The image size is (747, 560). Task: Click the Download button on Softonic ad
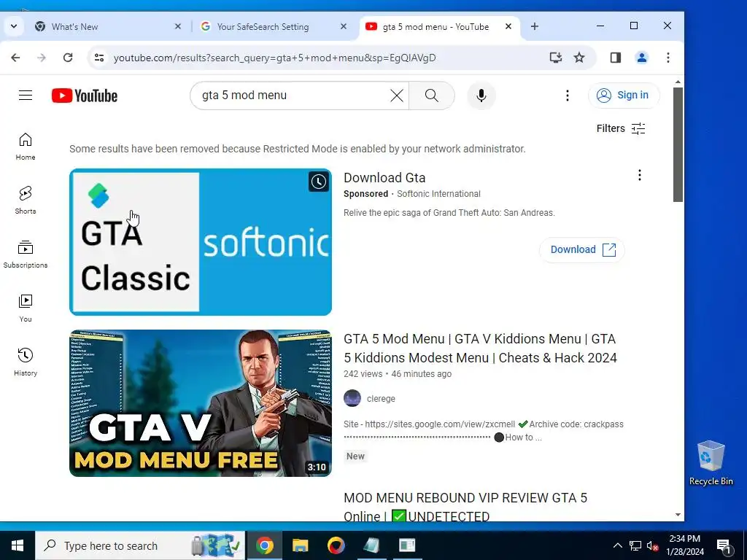pyautogui.click(x=581, y=249)
